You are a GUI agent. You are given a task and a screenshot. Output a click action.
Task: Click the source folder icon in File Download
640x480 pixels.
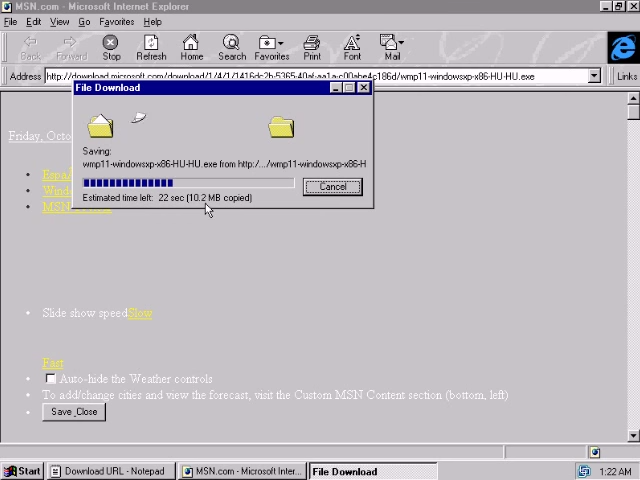(x=100, y=126)
